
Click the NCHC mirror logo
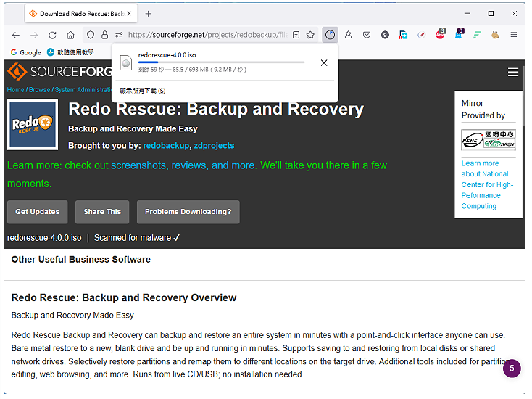[x=489, y=139]
